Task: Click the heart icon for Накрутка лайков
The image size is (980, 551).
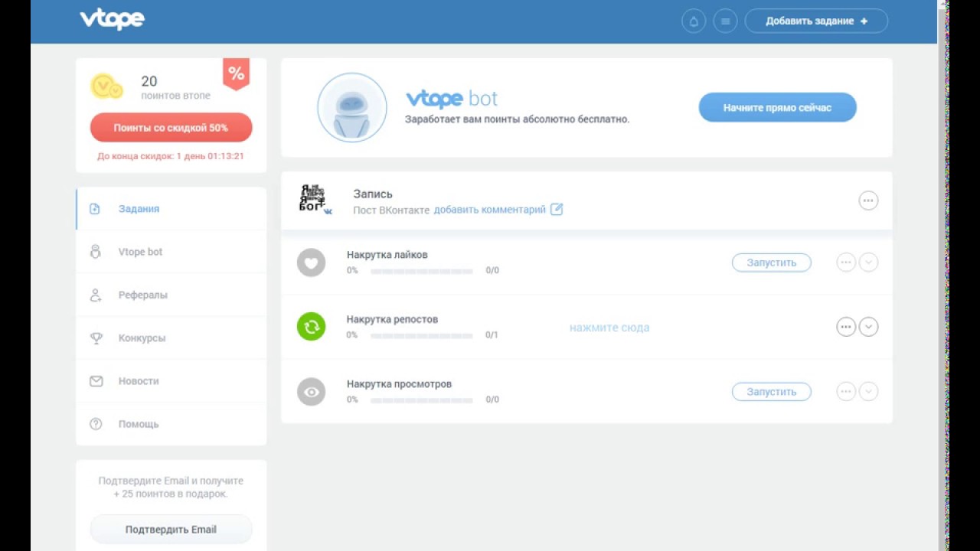Action: pyautogui.click(x=311, y=262)
